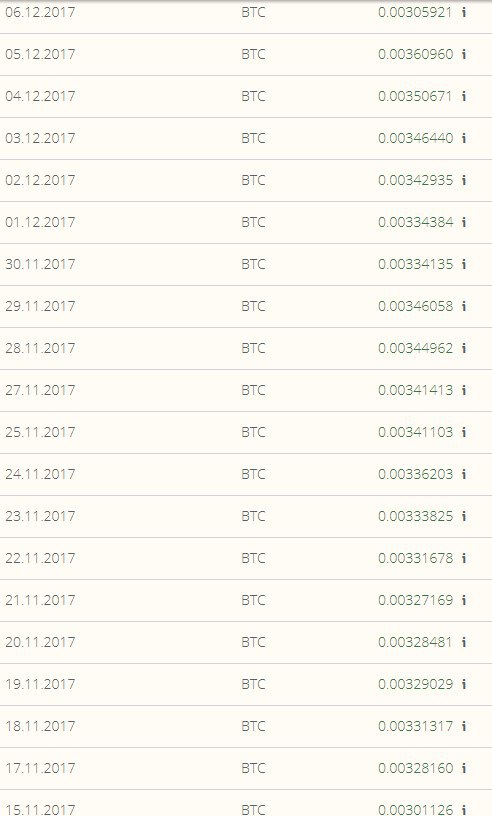Click the 28.11.2017 date cell
Viewport: 492px width, 816px height.
(x=40, y=348)
